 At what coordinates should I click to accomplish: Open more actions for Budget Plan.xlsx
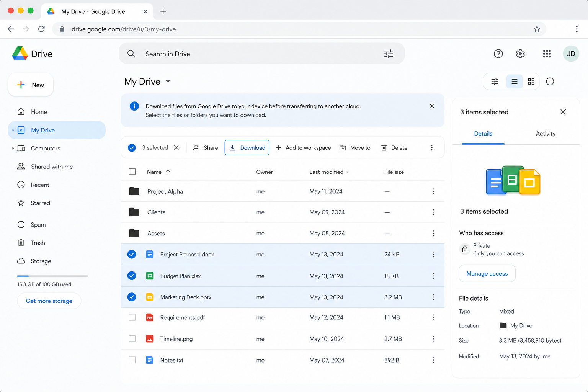tap(434, 276)
